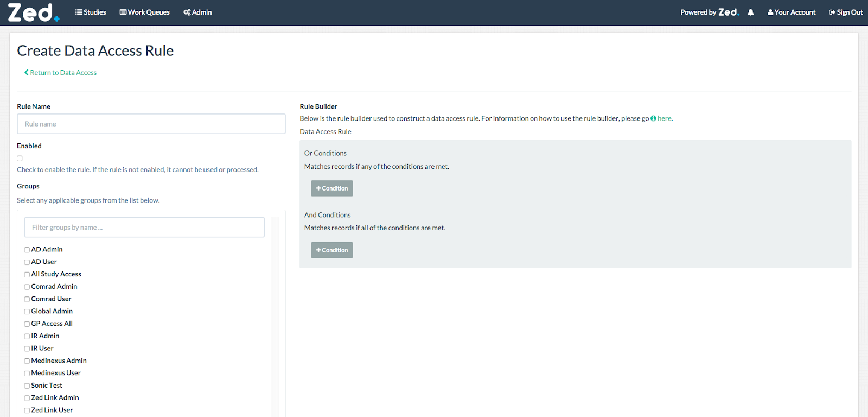Click the 'And Conditions' heading text
Image resolution: width=868 pixels, height=417 pixels.
pos(328,215)
